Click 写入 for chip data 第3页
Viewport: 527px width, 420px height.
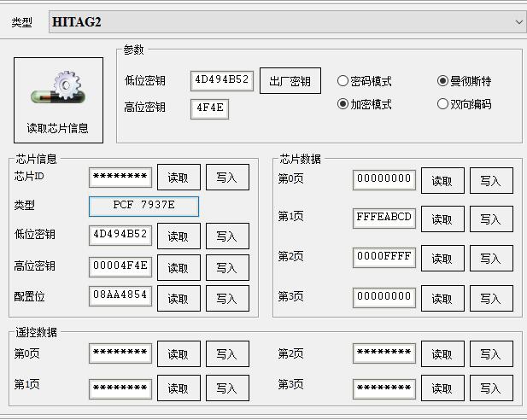491,299
